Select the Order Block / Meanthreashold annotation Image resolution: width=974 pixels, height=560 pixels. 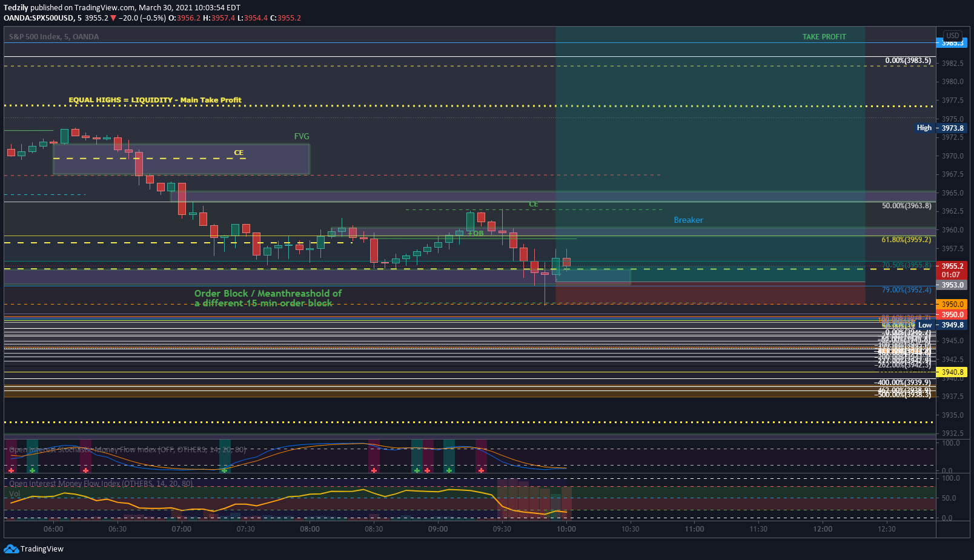[x=267, y=298]
